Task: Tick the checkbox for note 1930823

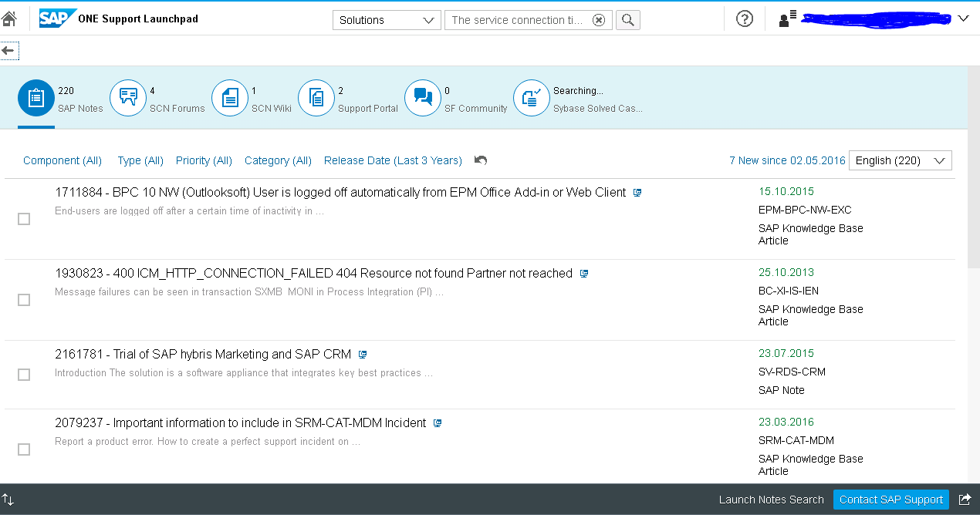Action: coord(24,300)
